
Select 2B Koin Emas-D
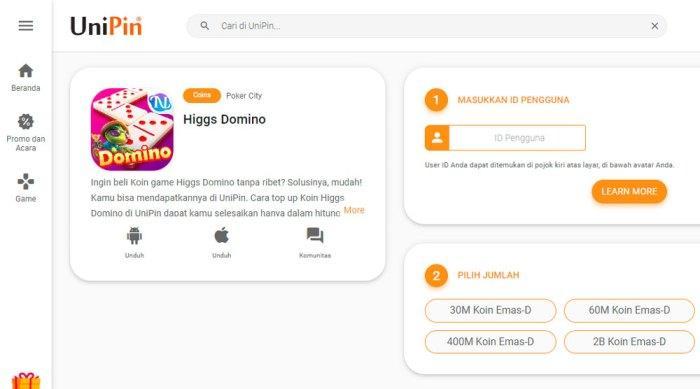coord(629,342)
